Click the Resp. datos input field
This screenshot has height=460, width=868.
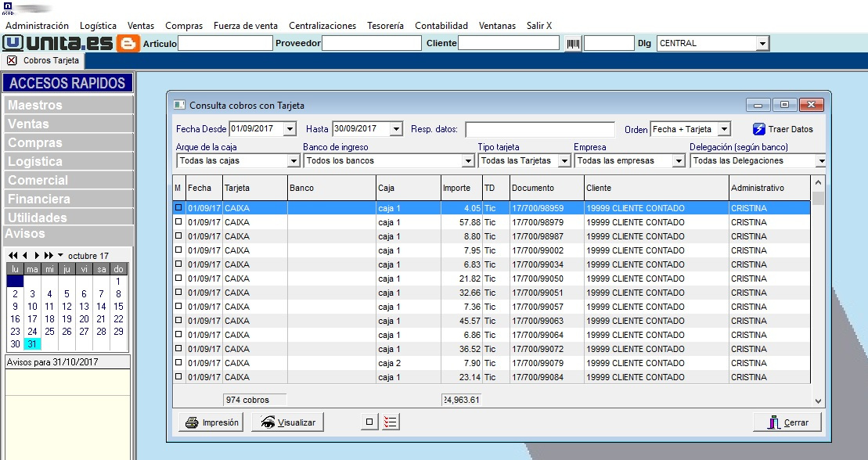tap(540, 130)
